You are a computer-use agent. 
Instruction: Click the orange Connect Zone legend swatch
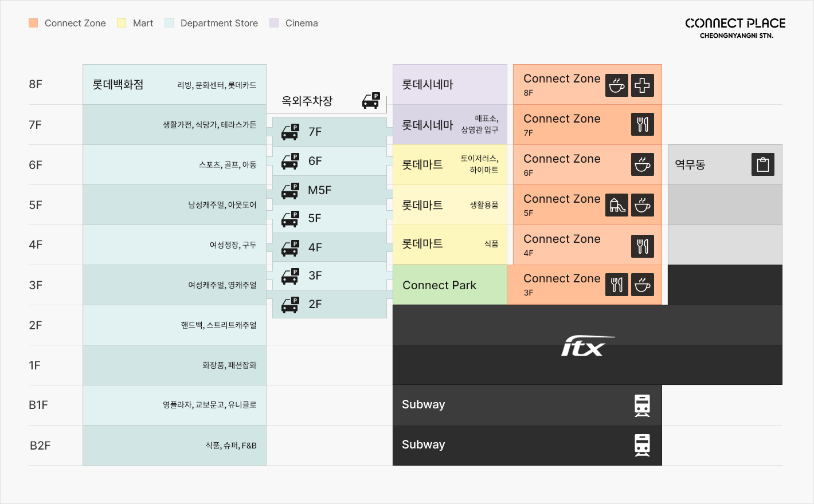[33, 23]
